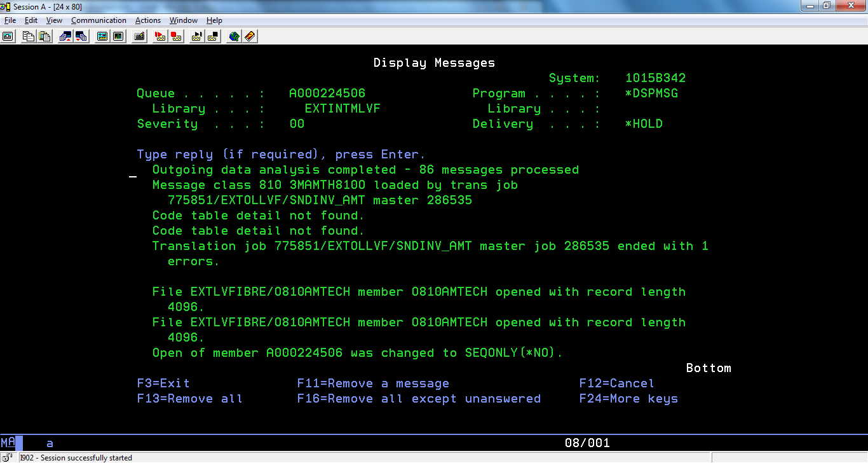Open the Window menu
The height and width of the screenshot is (463, 868).
coord(184,20)
